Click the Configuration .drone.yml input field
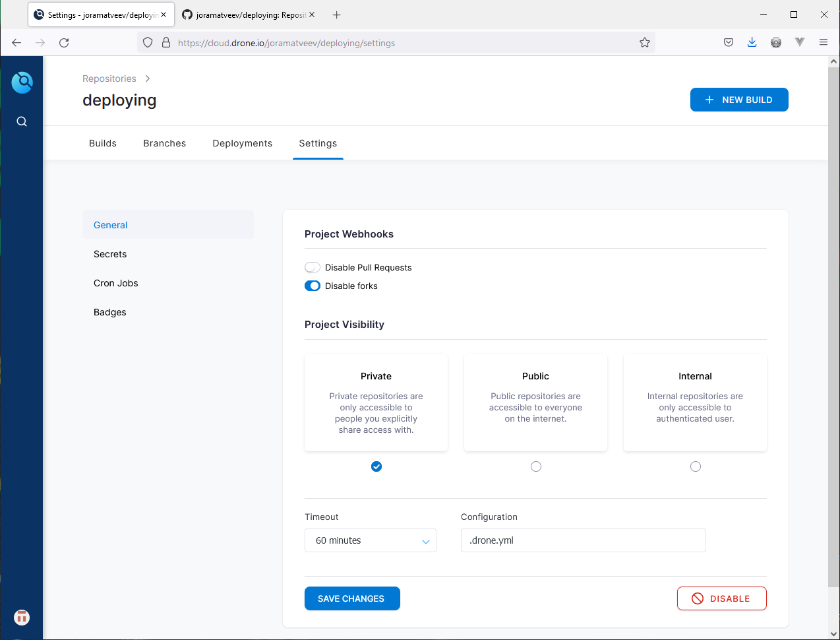The width and height of the screenshot is (840, 640). click(584, 540)
